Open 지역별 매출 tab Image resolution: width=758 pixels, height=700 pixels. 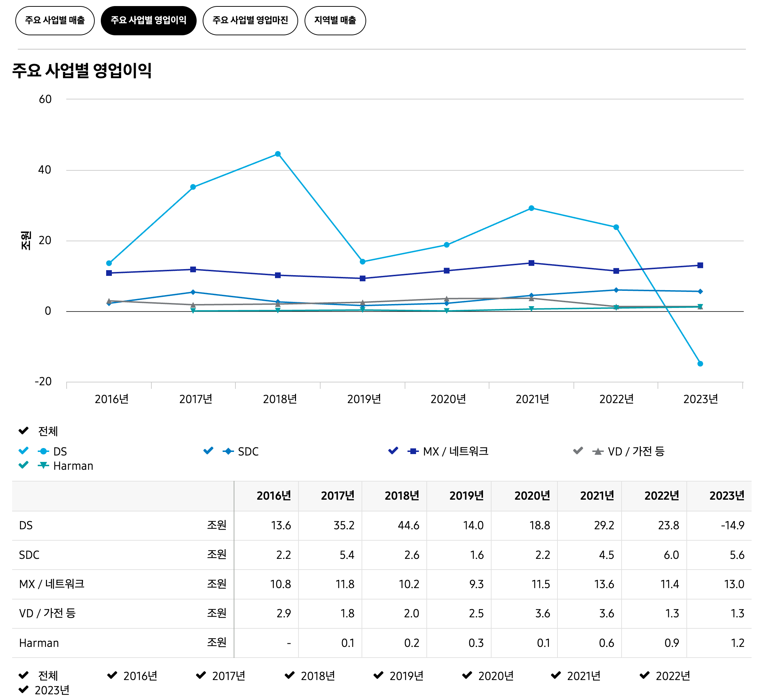pyautogui.click(x=335, y=20)
